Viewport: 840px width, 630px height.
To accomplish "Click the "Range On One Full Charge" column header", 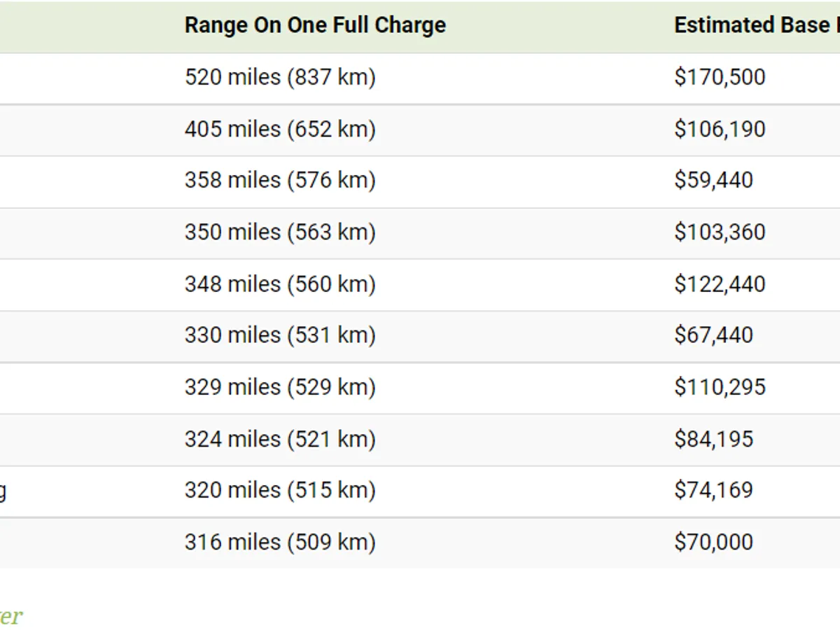I will (x=315, y=26).
